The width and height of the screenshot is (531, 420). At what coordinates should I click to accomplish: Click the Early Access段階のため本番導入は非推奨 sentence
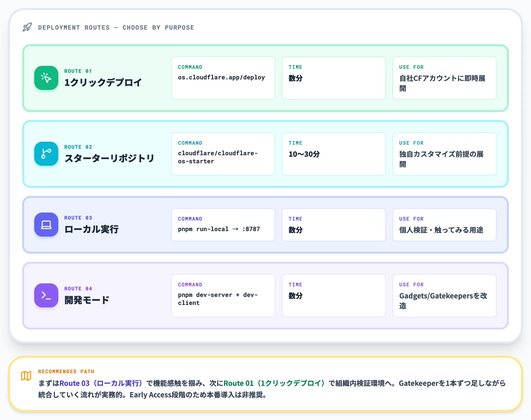[x=199, y=395]
